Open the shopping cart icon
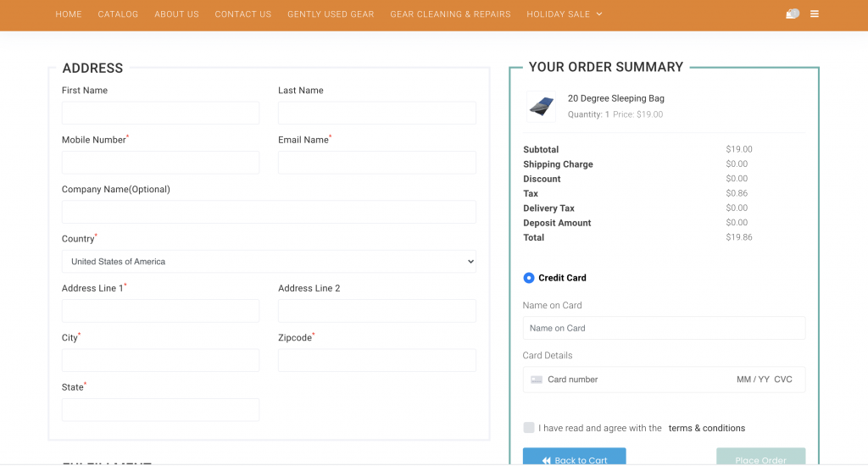This screenshot has height=466, width=868. pos(793,14)
